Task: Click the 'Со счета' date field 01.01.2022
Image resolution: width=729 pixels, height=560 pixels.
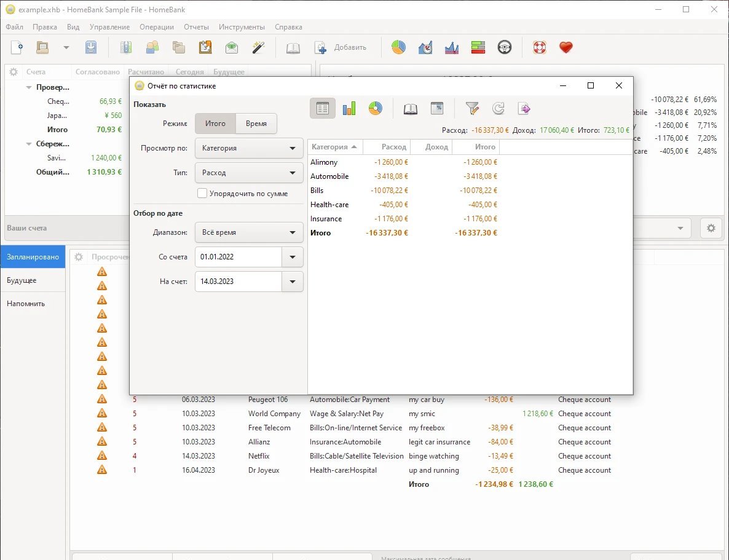Action: [x=238, y=257]
